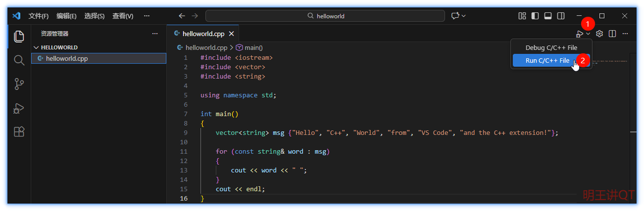The height and width of the screenshot is (211, 644).
Task: Expand the chat dropdown arrow beside Copilot
Action: pyautogui.click(x=464, y=16)
